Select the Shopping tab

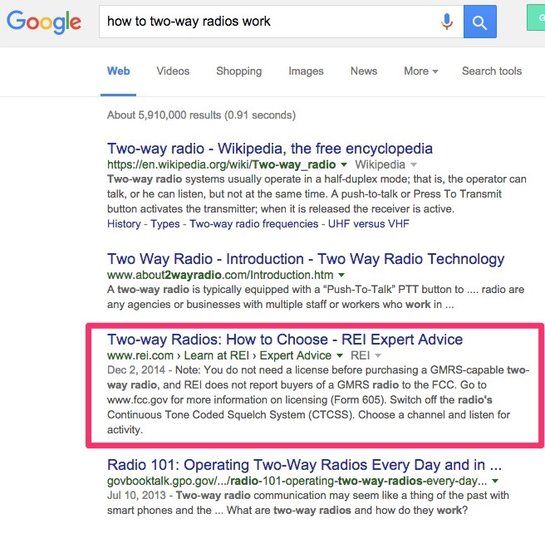(x=239, y=71)
